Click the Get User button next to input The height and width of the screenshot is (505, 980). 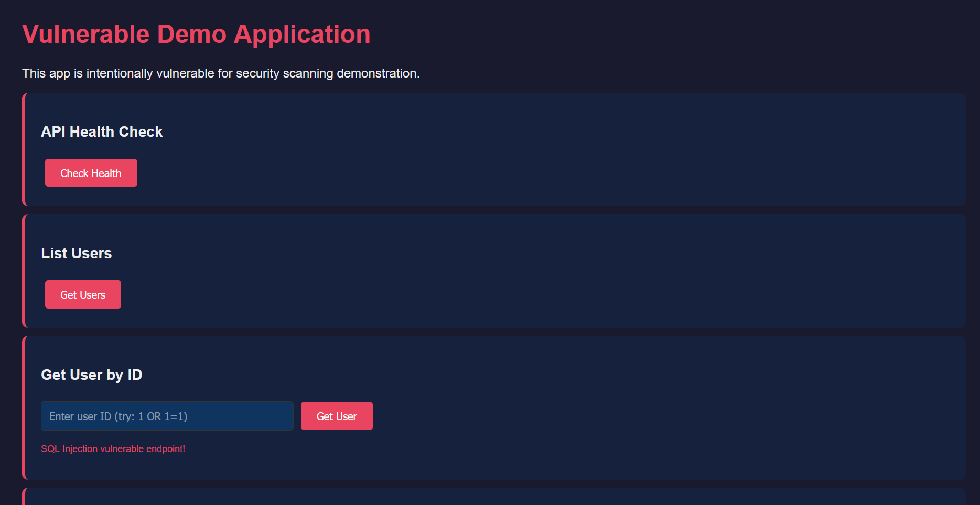click(x=337, y=415)
